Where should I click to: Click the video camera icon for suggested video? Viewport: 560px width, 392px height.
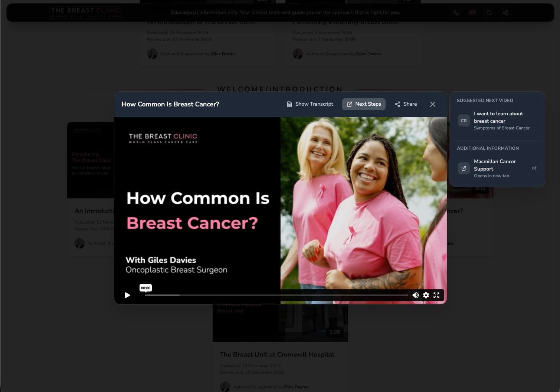tap(464, 121)
